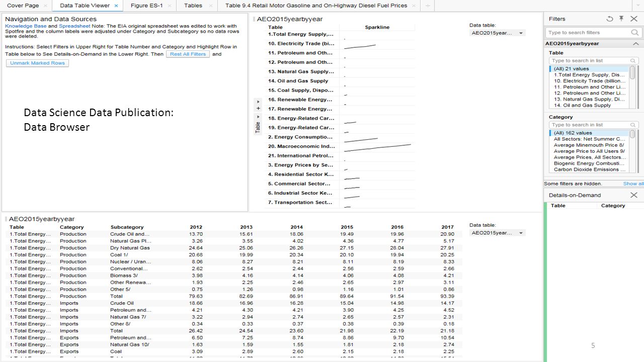Open upper Data table dropdown
This screenshot has height=362, width=644.
[497, 33]
